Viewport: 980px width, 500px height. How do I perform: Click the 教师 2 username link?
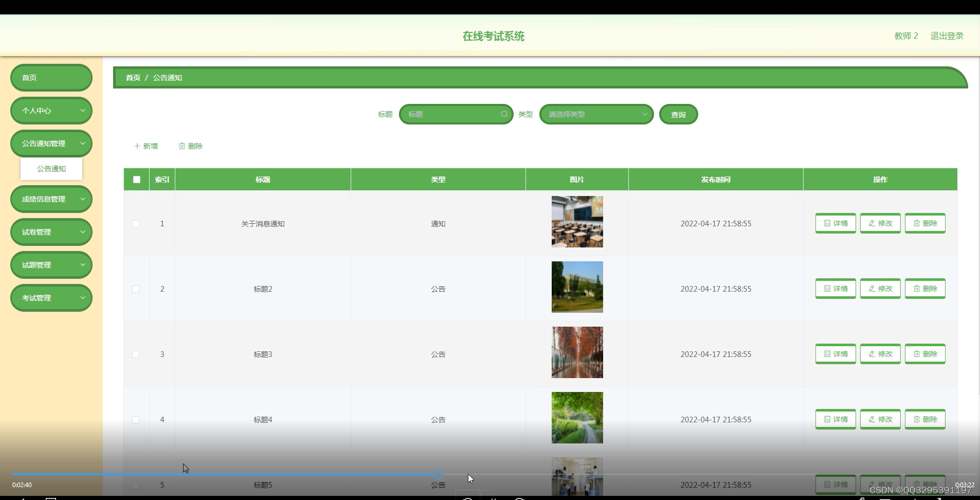[x=906, y=36]
